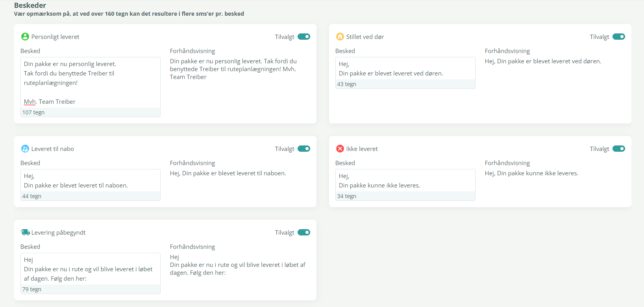Disable the Levering påbegyndt Tilvalgt toggle

tap(304, 232)
